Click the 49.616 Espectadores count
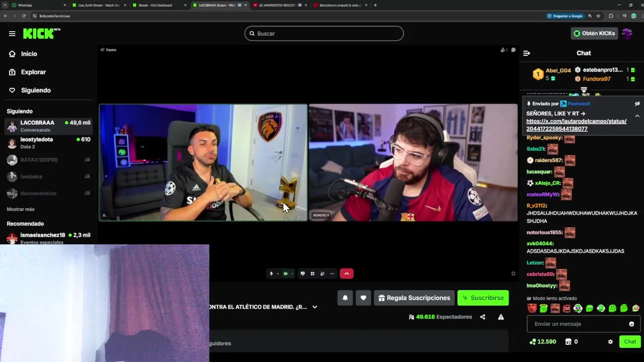Viewport: 644px width, 362px height. [440, 317]
